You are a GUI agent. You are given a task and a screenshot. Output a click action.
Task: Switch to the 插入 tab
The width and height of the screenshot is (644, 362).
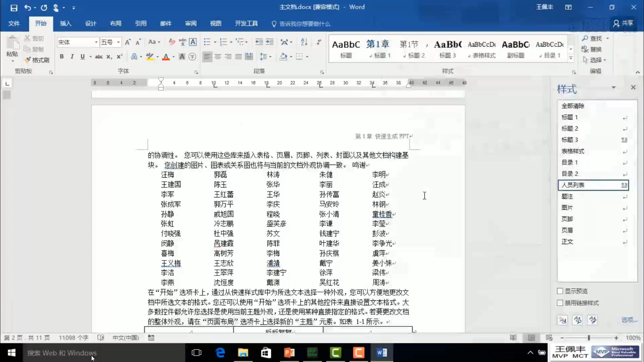pyautogui.click(x=66, y=23)
